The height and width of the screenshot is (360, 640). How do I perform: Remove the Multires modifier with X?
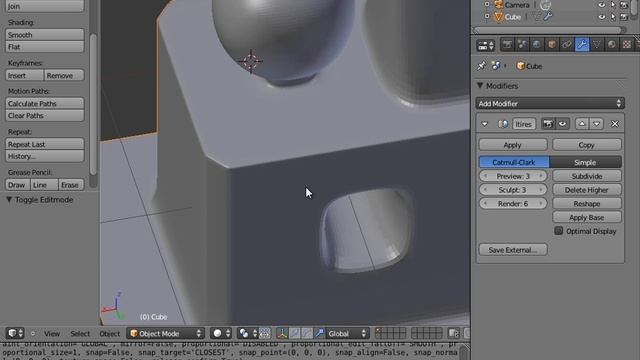point(615,124)
